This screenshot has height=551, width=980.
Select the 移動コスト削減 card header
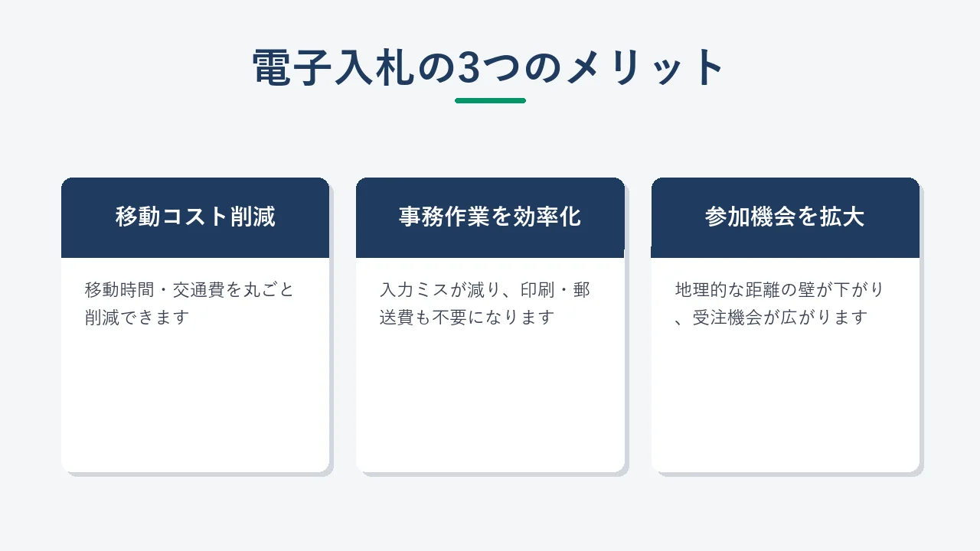[195, 217]
